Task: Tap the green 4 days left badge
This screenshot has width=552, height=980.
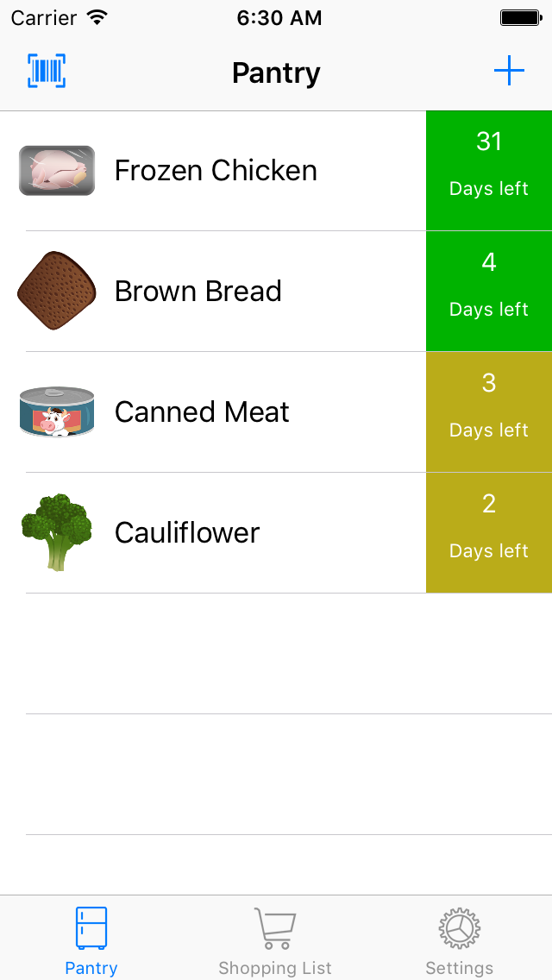Action: tap(489, 292)
